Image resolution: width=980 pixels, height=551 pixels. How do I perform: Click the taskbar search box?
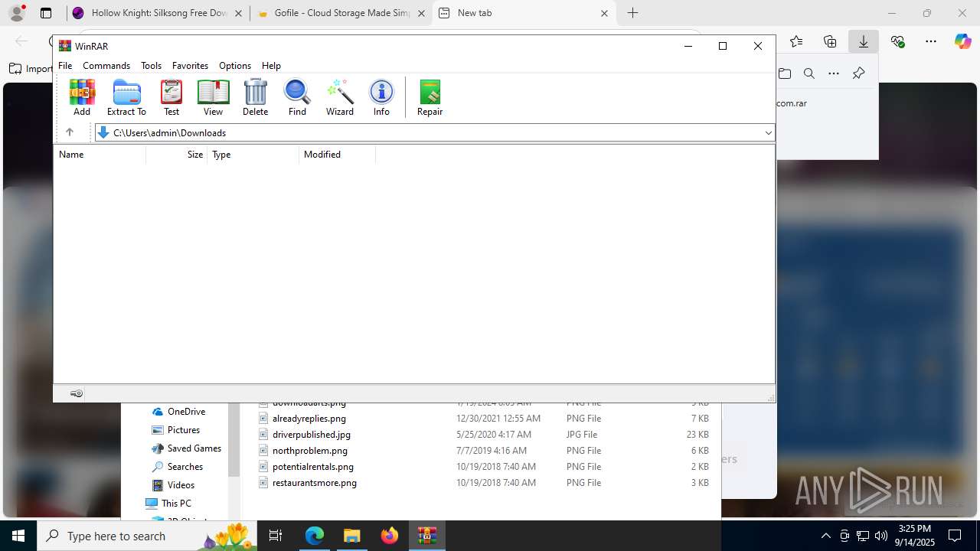(x=147, y=536)
